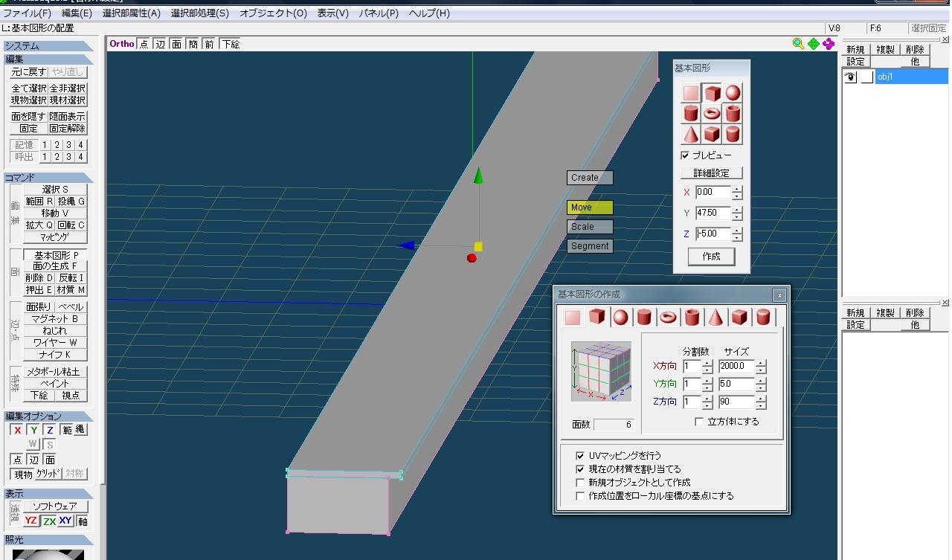Image resolution: width=952 pixels, height=560 pixels.
Task: Click the 詳細設定 button
Action: 712,173
